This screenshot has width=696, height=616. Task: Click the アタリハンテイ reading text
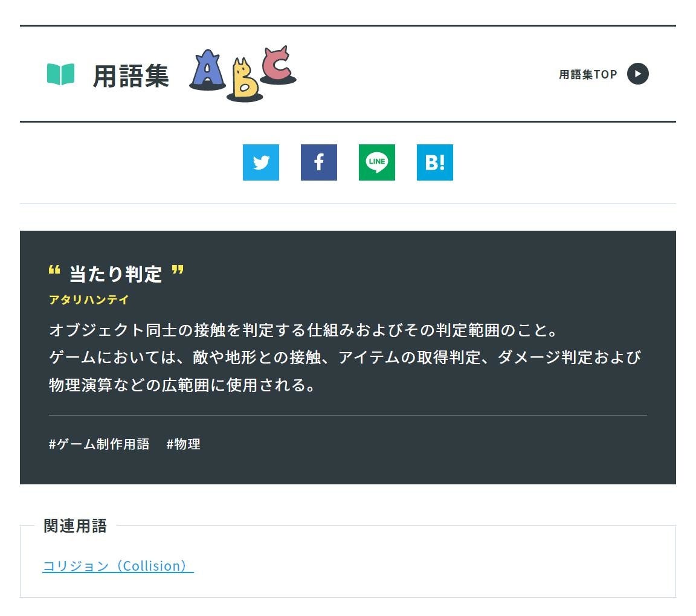coord(89,300)
